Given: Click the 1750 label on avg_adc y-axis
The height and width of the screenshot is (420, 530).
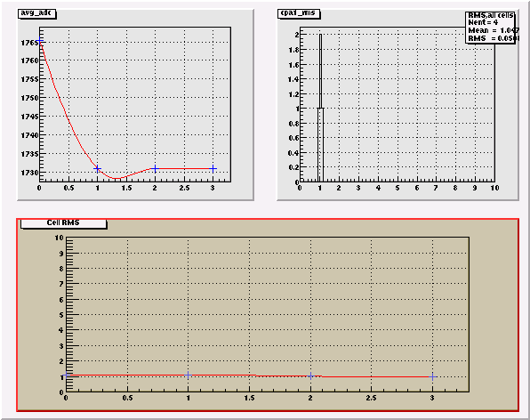Looking at the screenshot, I should [x=29, y=98].
